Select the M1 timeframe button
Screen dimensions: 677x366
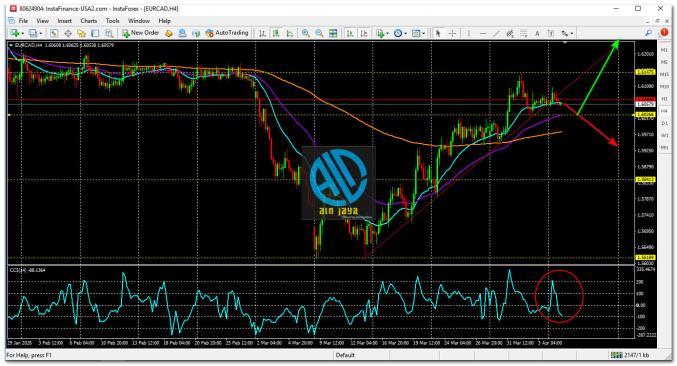tap(664, 50)
